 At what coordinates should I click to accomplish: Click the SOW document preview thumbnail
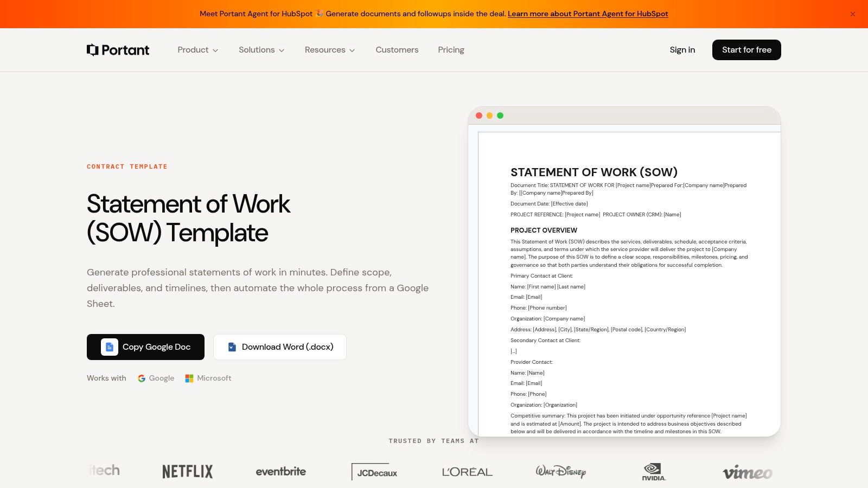coord(624,272)
